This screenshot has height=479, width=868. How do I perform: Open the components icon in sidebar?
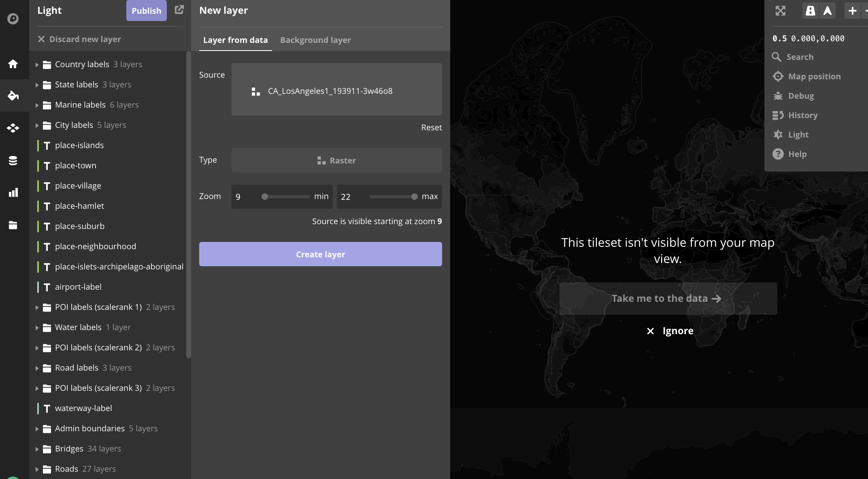click(13, 128)
